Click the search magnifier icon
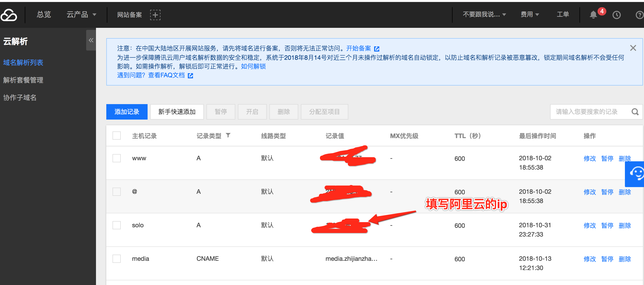The height and width of the screenshot is (285, 644). (x=635, y=112)
